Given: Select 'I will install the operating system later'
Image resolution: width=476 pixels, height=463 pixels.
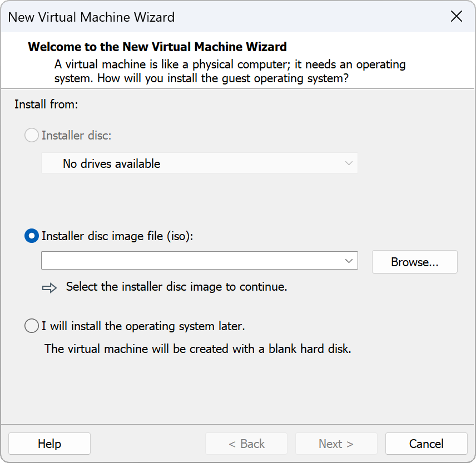Looking at the screenshot, I should pos(32,326).
